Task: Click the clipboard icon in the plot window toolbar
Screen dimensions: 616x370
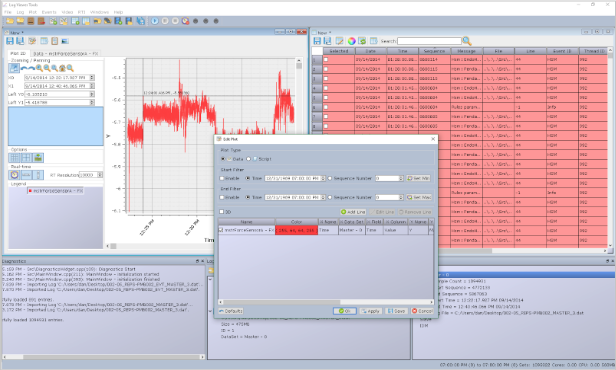Action: [55, 41]
